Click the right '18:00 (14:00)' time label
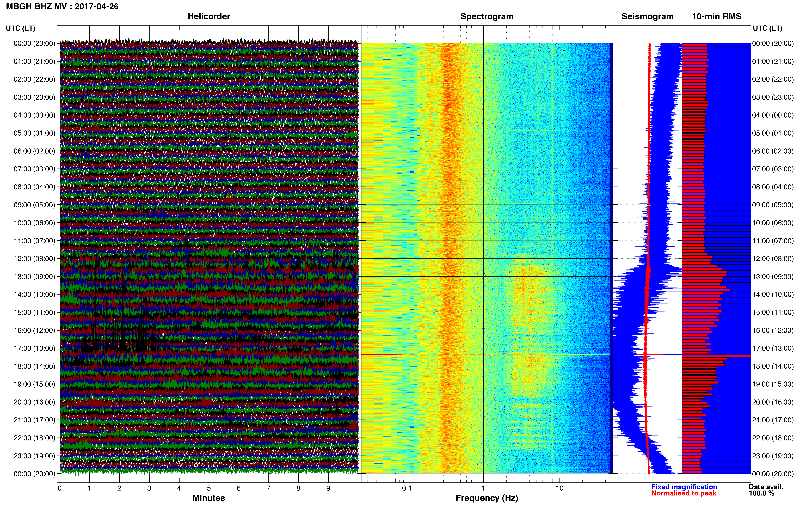 [x=773, y=366]
